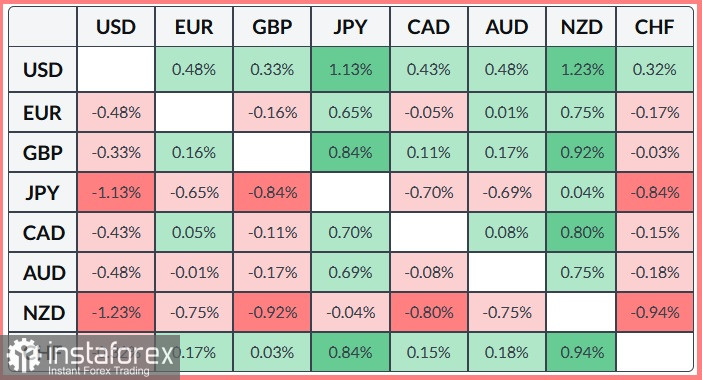Select the GBP/NZD cell showing 0.92%
This screenshot has width=702, height=380.
(581, 153)
